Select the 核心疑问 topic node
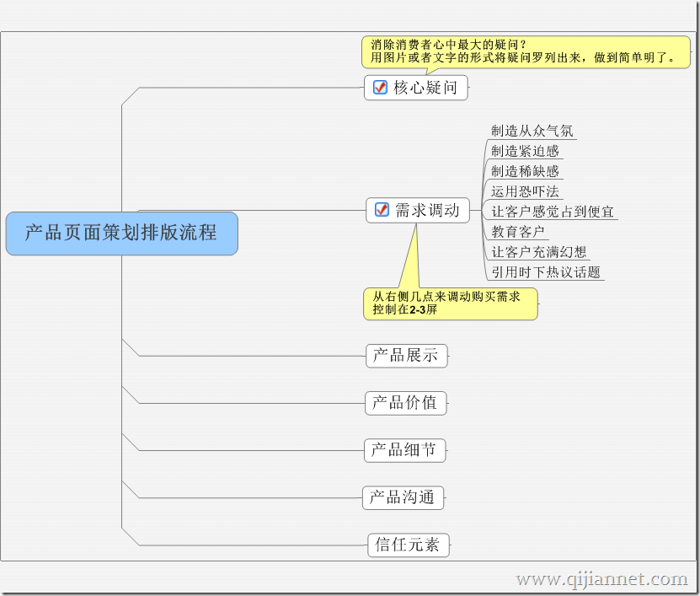The height and width of the screenshot is (596, 700). [416, 88]
